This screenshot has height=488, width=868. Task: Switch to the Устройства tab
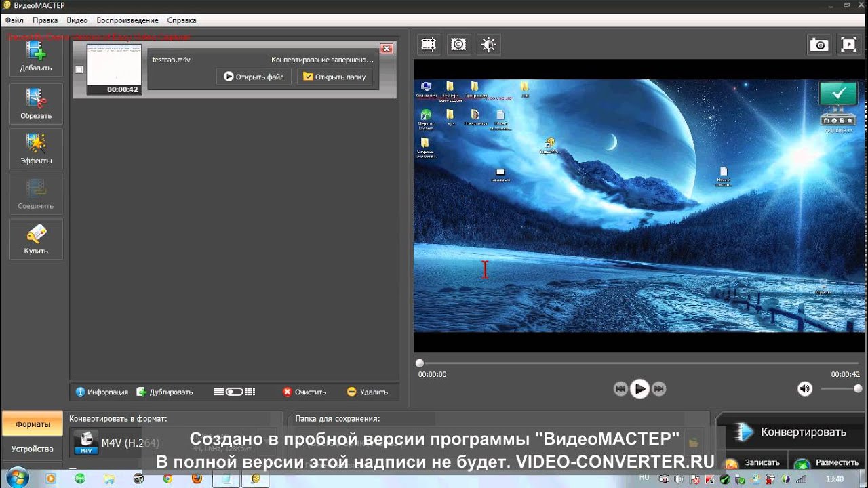click(x=33, y=449)
